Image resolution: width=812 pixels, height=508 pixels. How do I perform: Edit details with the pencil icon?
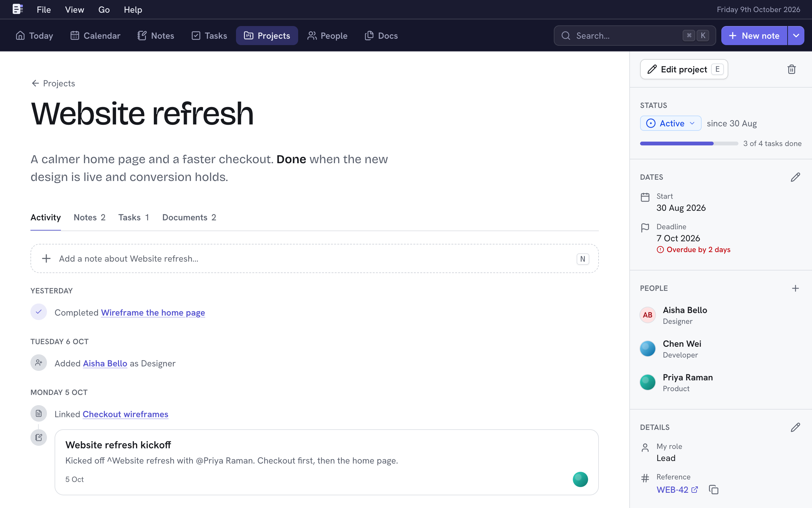click(x=795, y=427)
